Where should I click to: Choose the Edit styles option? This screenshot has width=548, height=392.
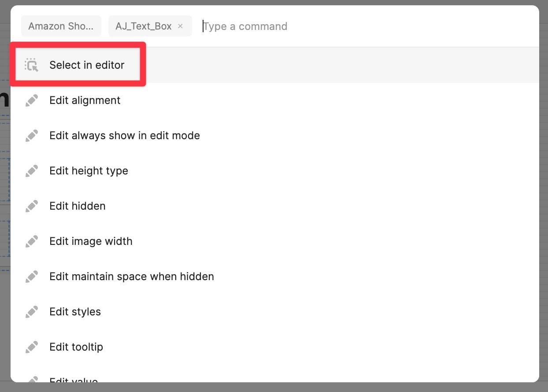(75, 312)
